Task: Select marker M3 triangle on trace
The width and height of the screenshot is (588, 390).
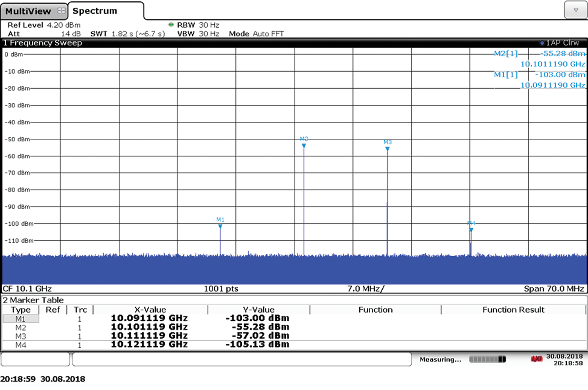Action: coord(387,149)
